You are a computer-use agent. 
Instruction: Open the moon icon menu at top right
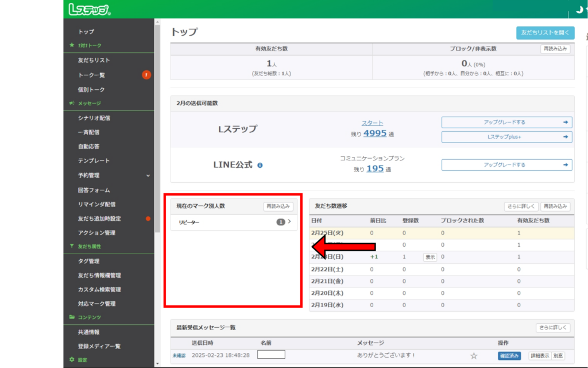(579, 9)
